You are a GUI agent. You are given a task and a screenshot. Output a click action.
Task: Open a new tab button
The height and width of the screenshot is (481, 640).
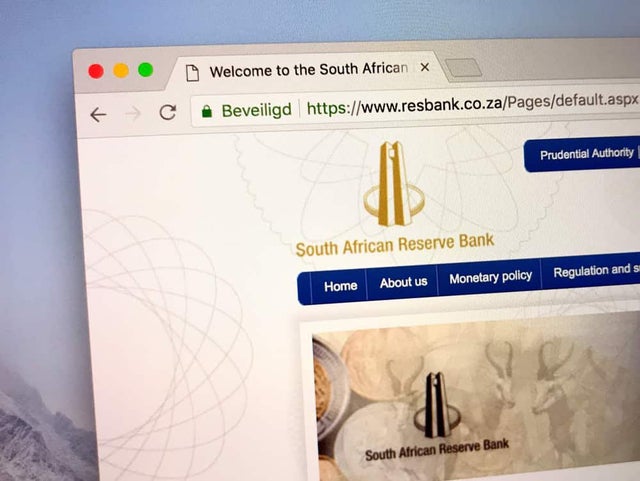coord(463,68)
